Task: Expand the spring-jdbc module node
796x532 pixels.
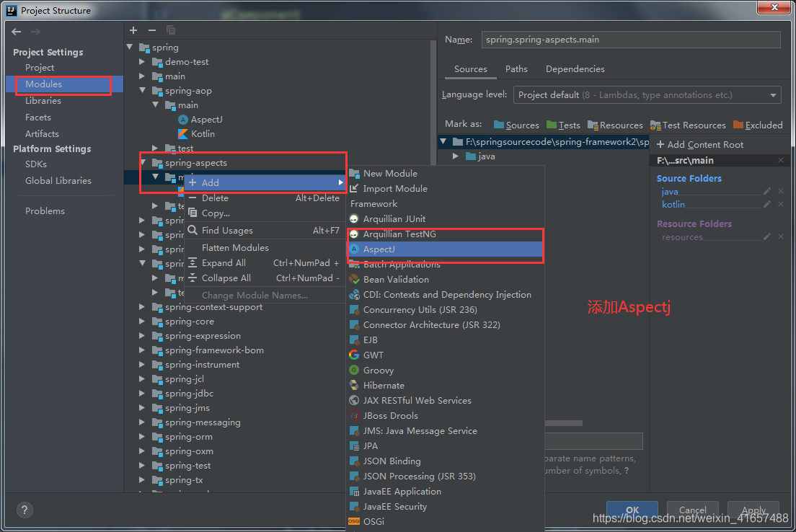Action: point(142,394)
